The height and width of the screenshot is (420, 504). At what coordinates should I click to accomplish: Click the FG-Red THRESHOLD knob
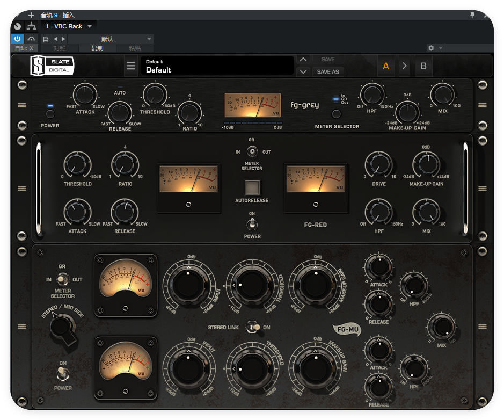tap(77, 164)
